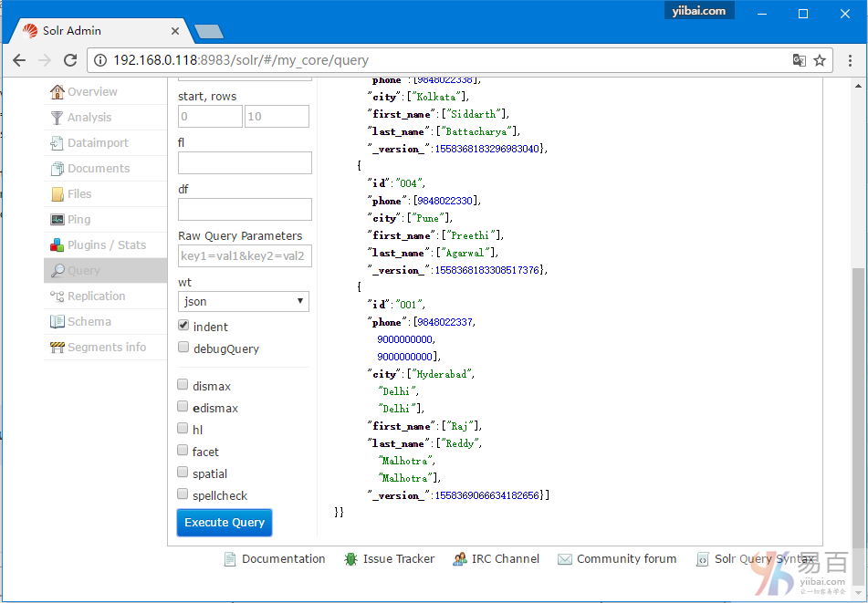Click the scrollbar up arrow
This screenshot has width=868, height=603.
coord(859,86)
